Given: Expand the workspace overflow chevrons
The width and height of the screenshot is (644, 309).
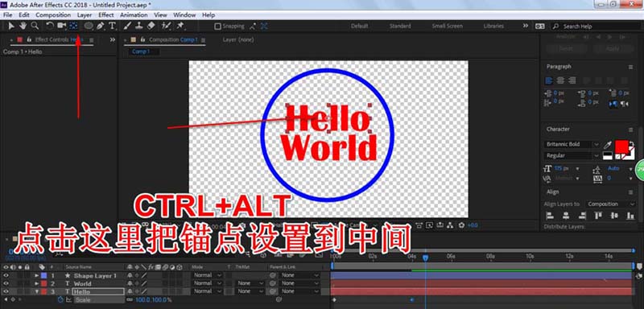Looking at the screenshot, I should [526, 26].
